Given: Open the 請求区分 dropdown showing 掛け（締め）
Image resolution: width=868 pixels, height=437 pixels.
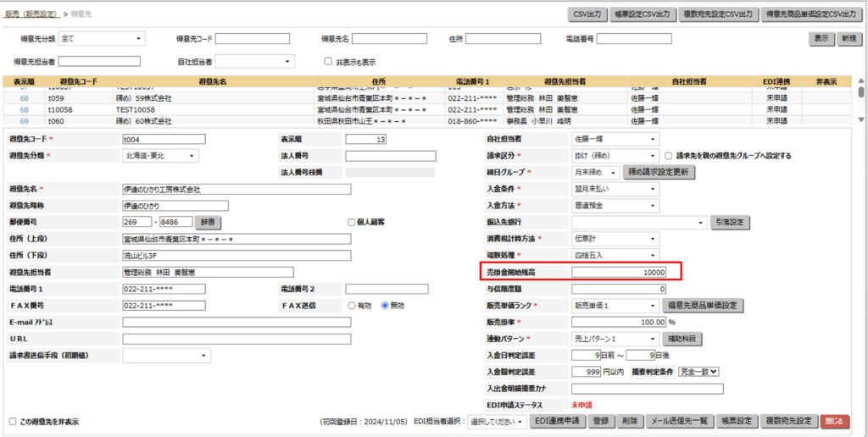Looking at the screenshot, I should pyautogui.click(x=615, y=156).
